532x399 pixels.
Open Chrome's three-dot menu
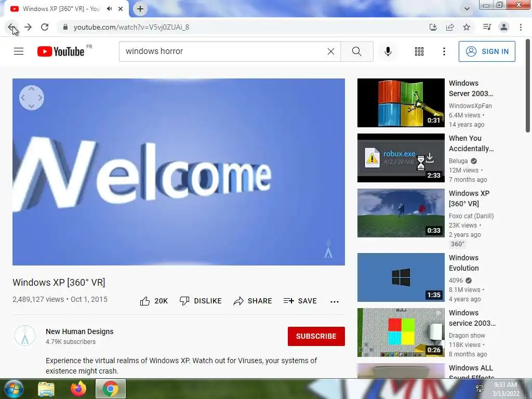click(x=521, y=27)
